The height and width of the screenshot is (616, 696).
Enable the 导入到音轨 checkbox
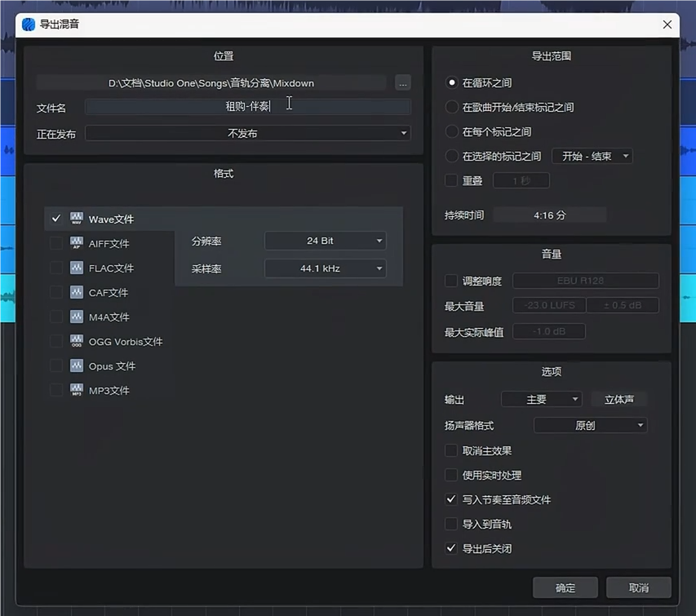(451, 524)
